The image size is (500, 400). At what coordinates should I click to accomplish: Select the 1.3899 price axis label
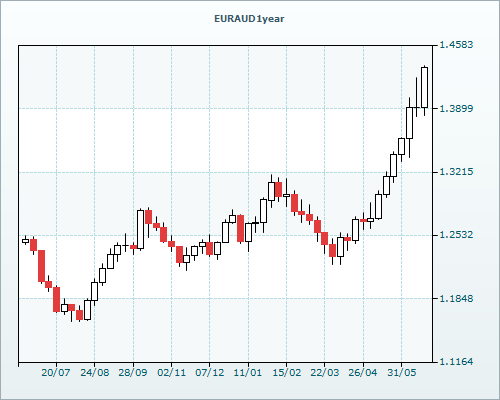click(x=456, y=108)
